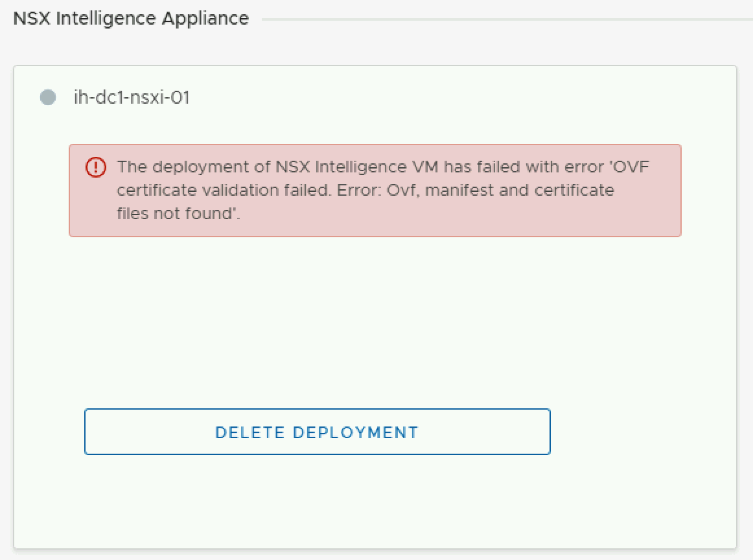Click the gray status dot beside ih-dc1-nsxi-01
The width and height of the screenshot is (753, 560).
48,98
